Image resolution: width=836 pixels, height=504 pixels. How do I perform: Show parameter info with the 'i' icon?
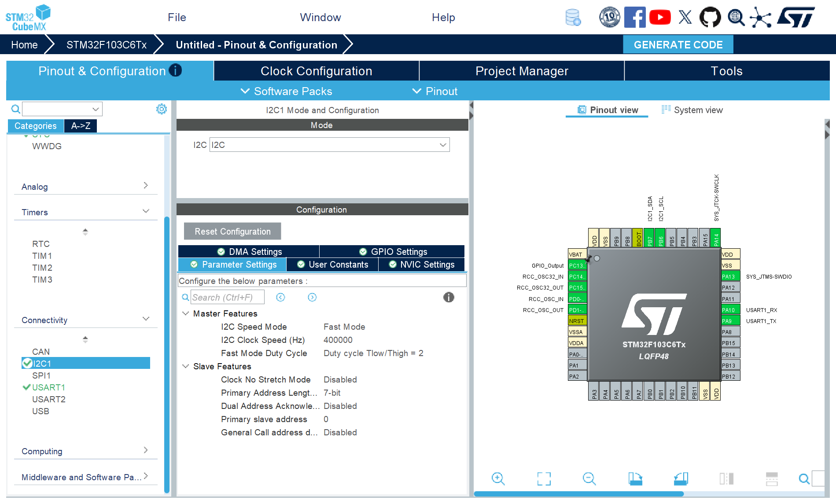449,298
